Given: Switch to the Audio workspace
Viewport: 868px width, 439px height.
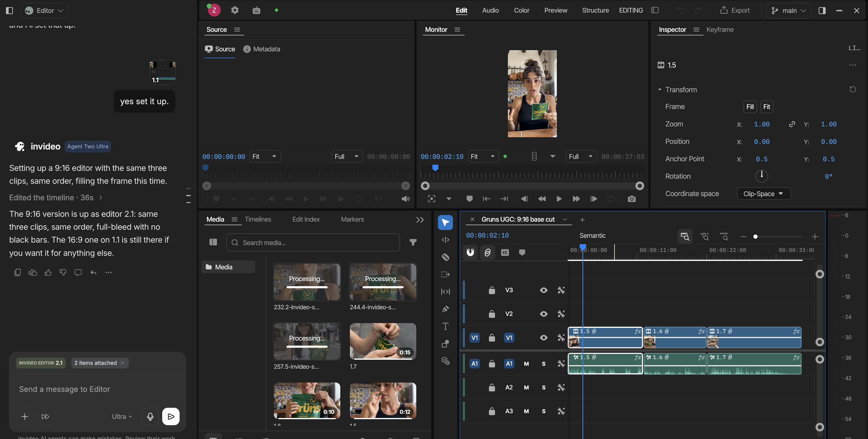Looking at the screenshot, I should 490,10.
